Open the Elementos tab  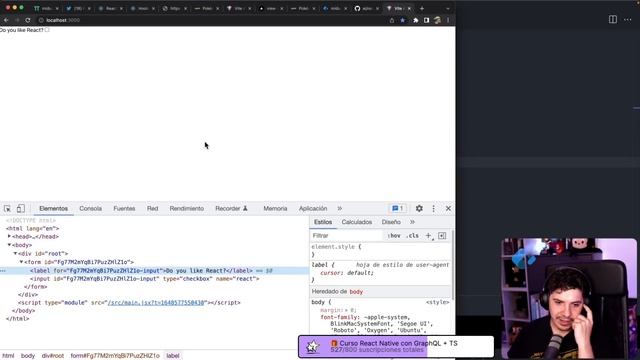53,209
